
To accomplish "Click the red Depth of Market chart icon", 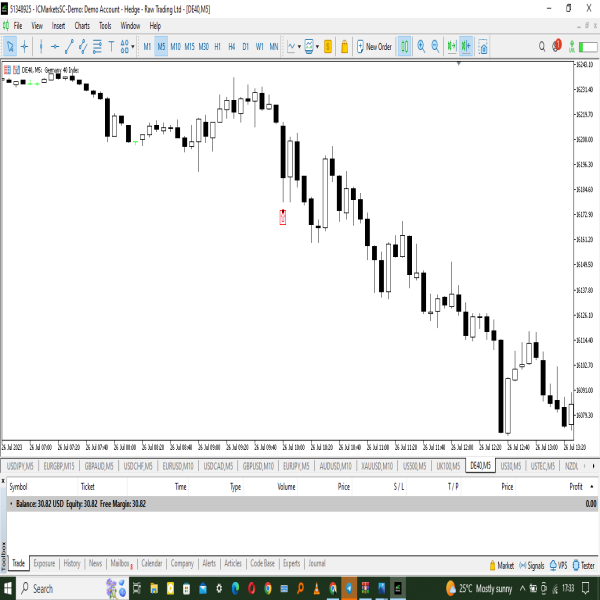I will [x=7, y=70].
